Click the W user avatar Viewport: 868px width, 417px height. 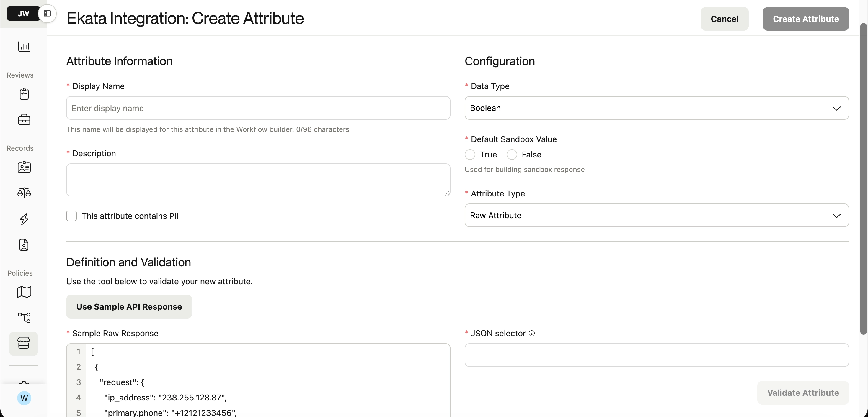pyautogui.click(x=24, y=398)
